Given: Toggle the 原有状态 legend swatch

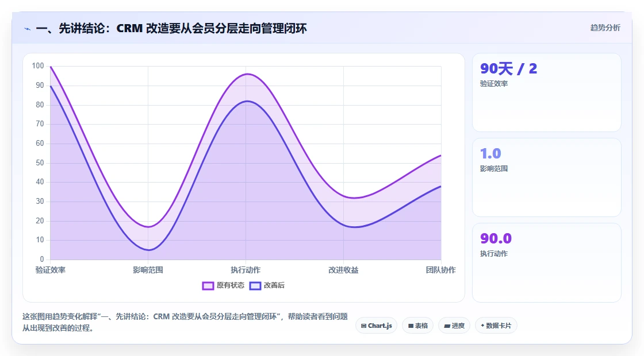Looking at the screenshot, I should [x=208, y=285].
